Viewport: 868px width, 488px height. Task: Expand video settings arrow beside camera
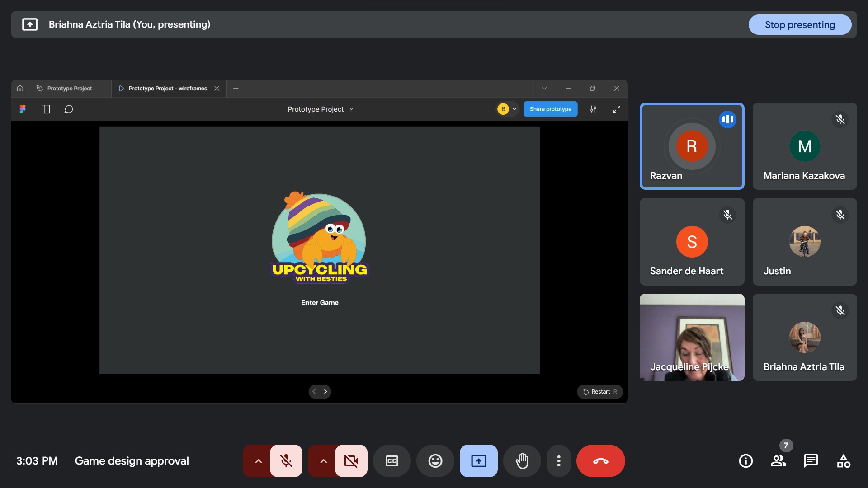pyautogui.click(x=323, y=461)
